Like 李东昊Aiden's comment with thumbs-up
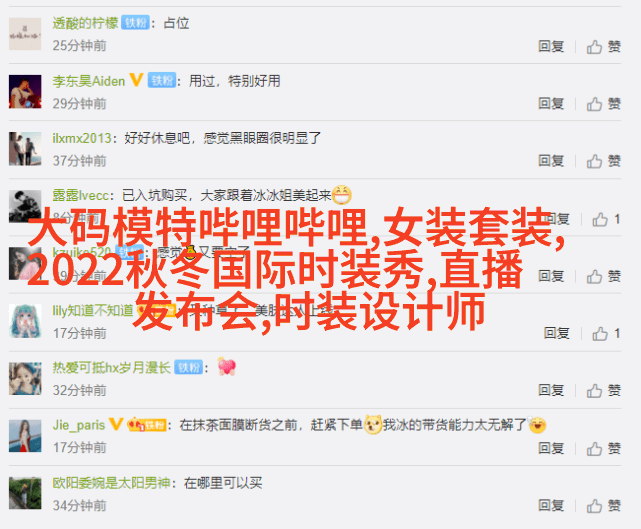 click(603, 104)
